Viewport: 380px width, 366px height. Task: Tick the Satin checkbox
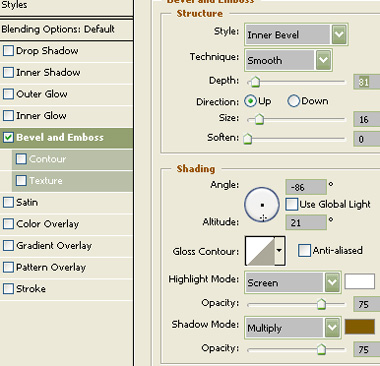point(8,203)
